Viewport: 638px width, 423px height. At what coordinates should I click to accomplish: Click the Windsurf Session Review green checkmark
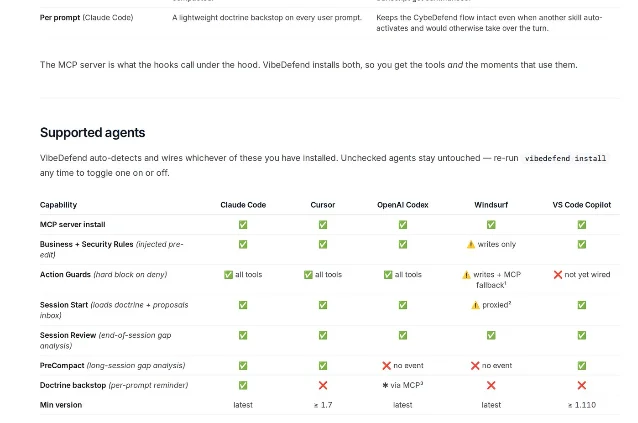point(491,335)
